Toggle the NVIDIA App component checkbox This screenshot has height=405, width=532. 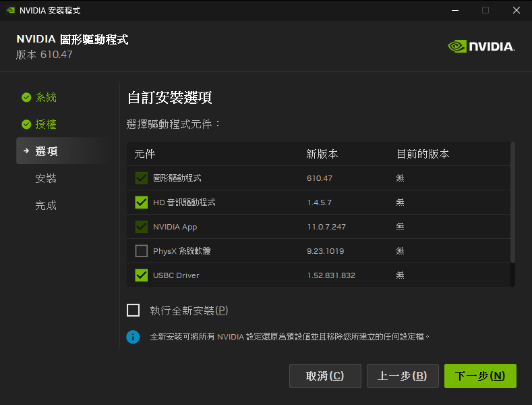141,227
